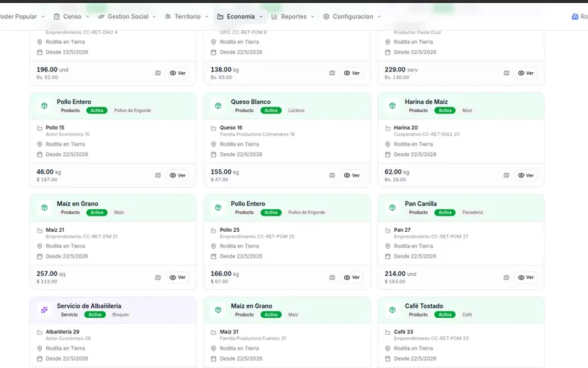
Task: Click the Activa badge on Servicio de Albañilería
Action: pos(95,315)
